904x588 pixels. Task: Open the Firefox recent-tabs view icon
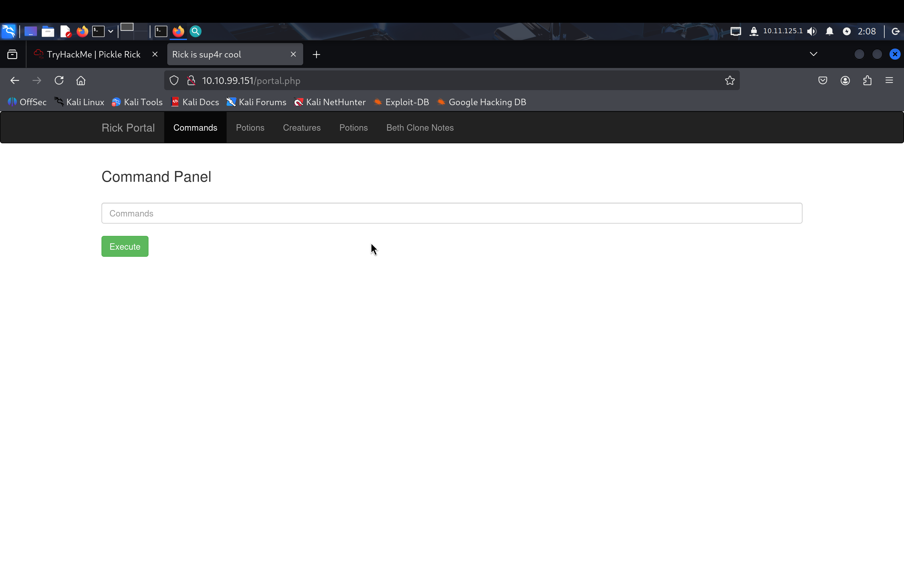12,54
